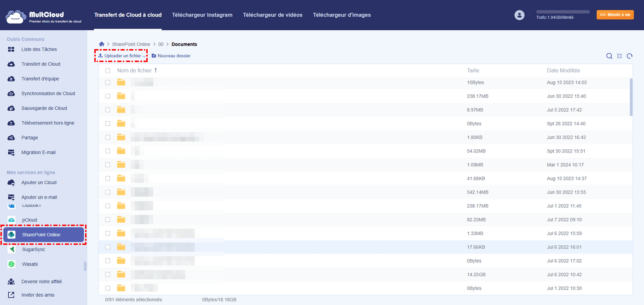Check the row dated Spt 26 2022 14:40

click(108, 124)
